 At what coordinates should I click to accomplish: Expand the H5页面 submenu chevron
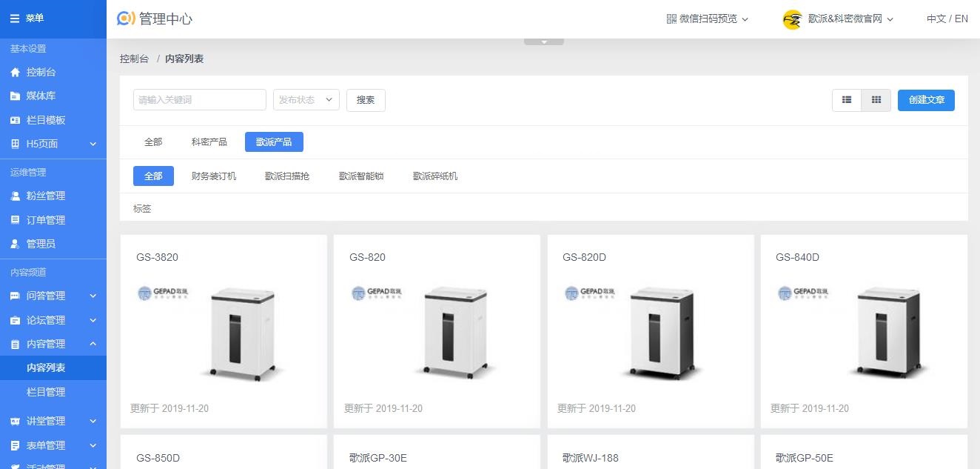[93, 144]
